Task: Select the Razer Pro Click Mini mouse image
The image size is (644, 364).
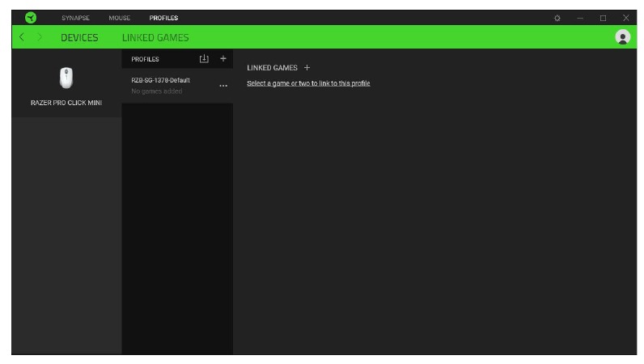Action: [66, 78]
